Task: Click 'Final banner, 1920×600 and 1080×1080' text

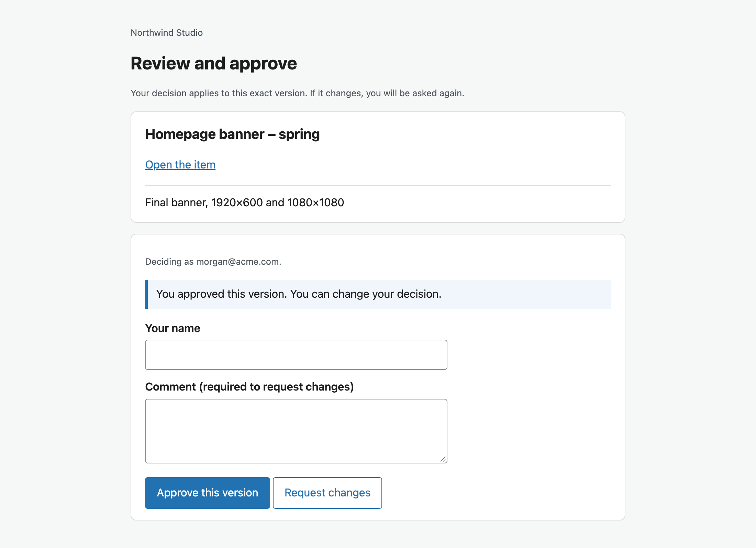Action: click(244, 202)
